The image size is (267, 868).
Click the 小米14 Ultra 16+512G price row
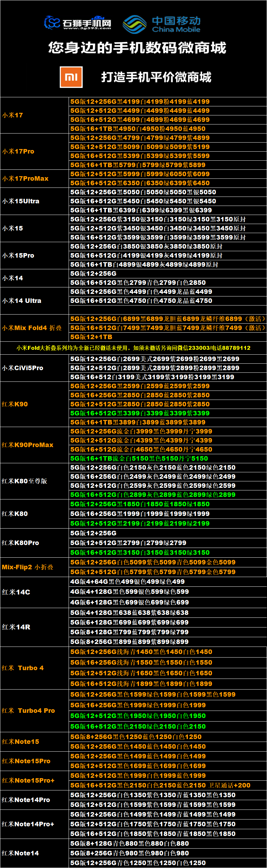click(x=141, y=301)
